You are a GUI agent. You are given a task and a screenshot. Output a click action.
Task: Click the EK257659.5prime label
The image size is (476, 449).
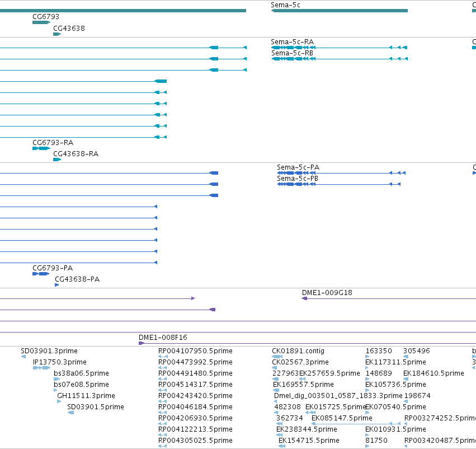coord(329,373)
